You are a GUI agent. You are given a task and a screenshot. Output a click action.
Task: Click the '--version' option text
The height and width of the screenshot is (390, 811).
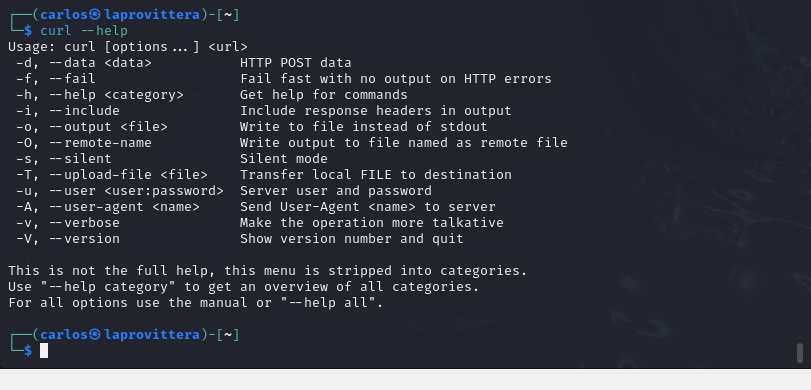pos(84,239)
